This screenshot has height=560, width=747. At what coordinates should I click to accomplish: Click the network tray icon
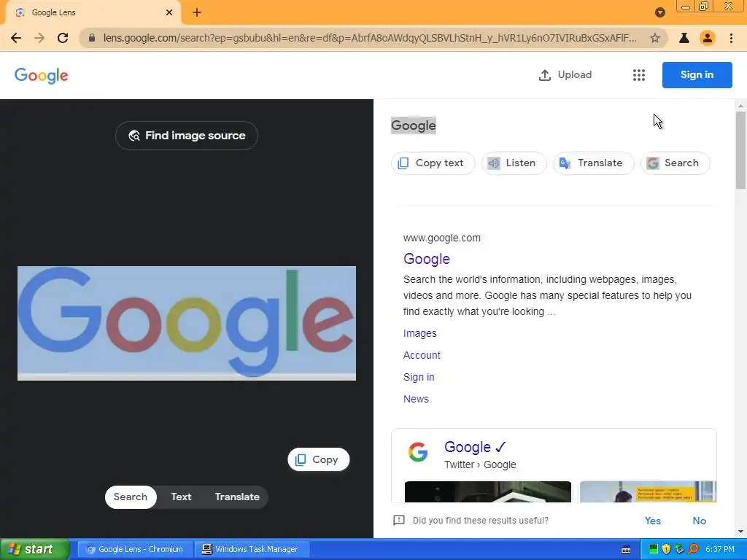point(680,550)
